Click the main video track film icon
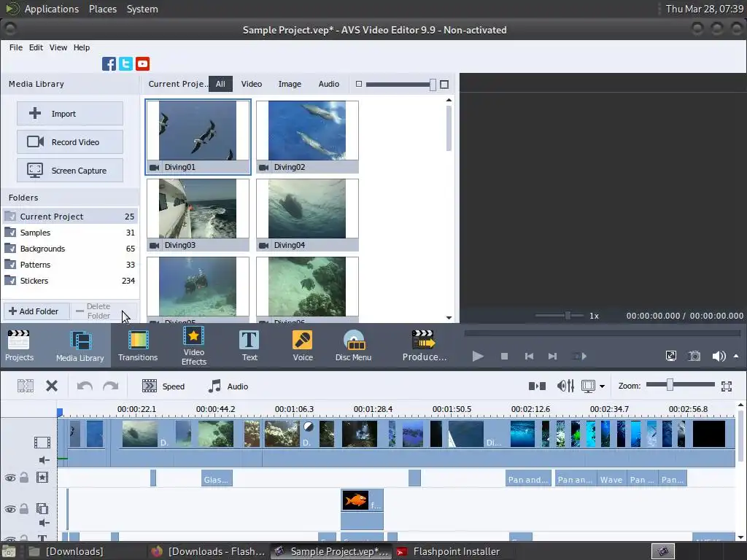747x560 pixels. click(42, 443)
